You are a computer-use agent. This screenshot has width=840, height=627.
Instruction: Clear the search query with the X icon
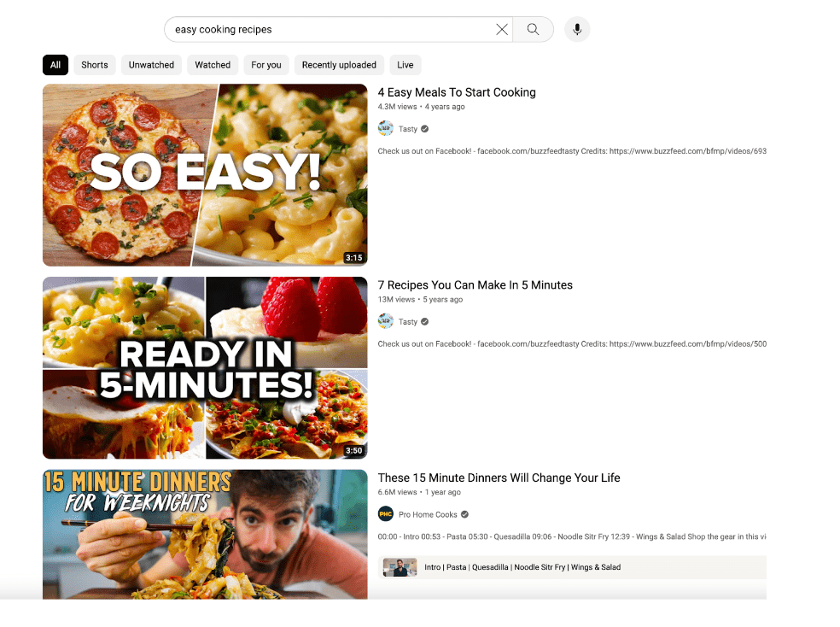pyautogui.click(x=502, y=28)
